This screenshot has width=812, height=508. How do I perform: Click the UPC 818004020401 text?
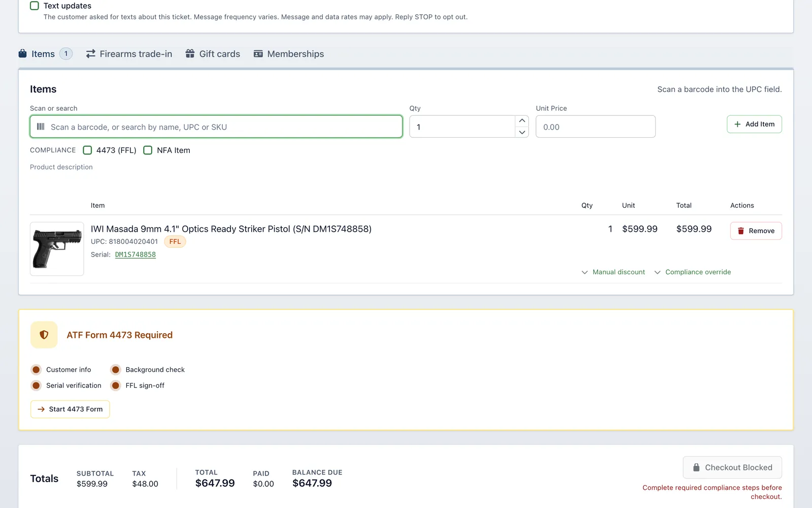(x=124, y=242)
